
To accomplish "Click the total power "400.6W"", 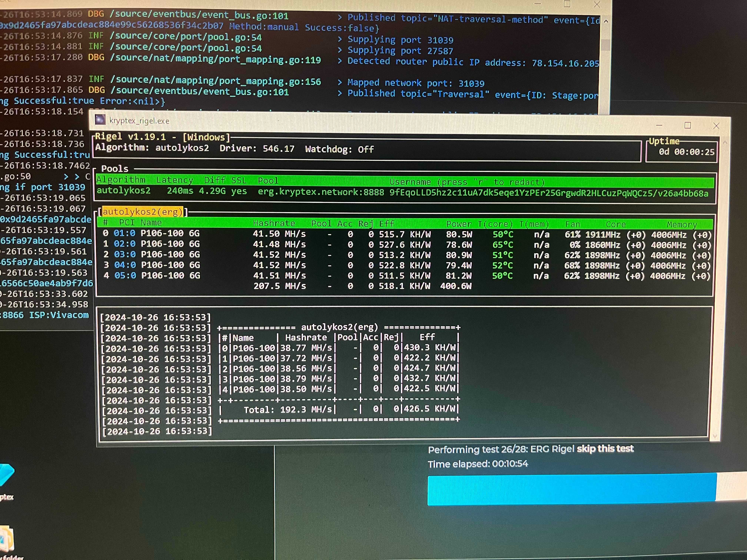I will [456, 286].
